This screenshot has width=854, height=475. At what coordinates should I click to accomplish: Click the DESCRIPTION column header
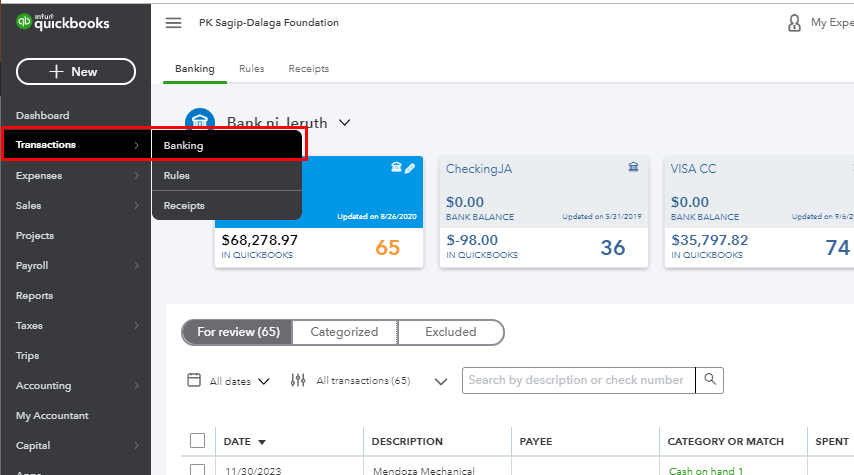point(407,441)
